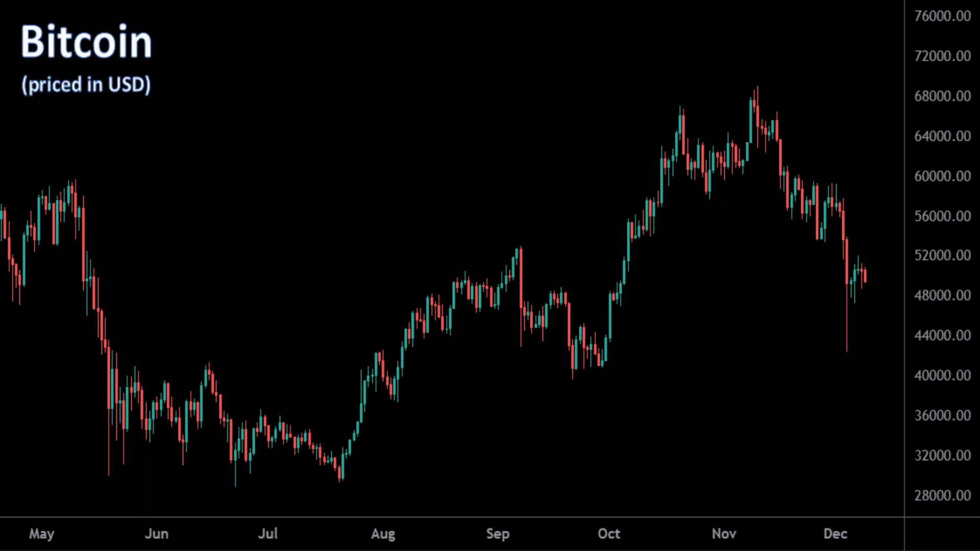Click the 44000.00 price label
This screenshot has height=551, width=980.
pos(942,335)
